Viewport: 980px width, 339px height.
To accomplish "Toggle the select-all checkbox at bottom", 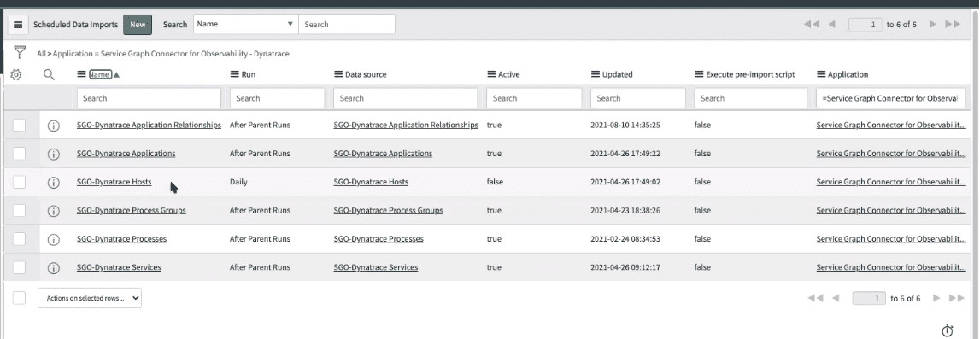I will click(x=20, y=298).
